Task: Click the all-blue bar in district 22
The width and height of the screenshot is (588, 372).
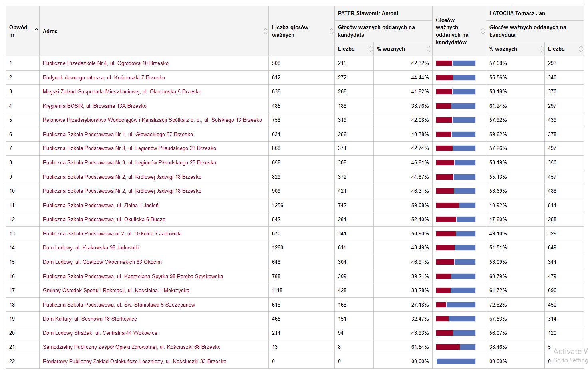Action: click(x=455, y=362)
